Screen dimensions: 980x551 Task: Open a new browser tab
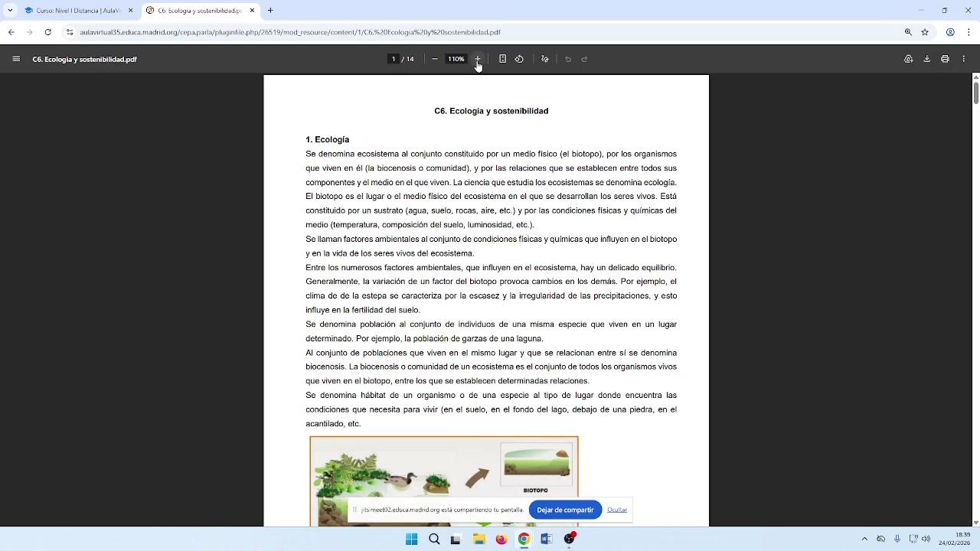[x=270, y=11]
